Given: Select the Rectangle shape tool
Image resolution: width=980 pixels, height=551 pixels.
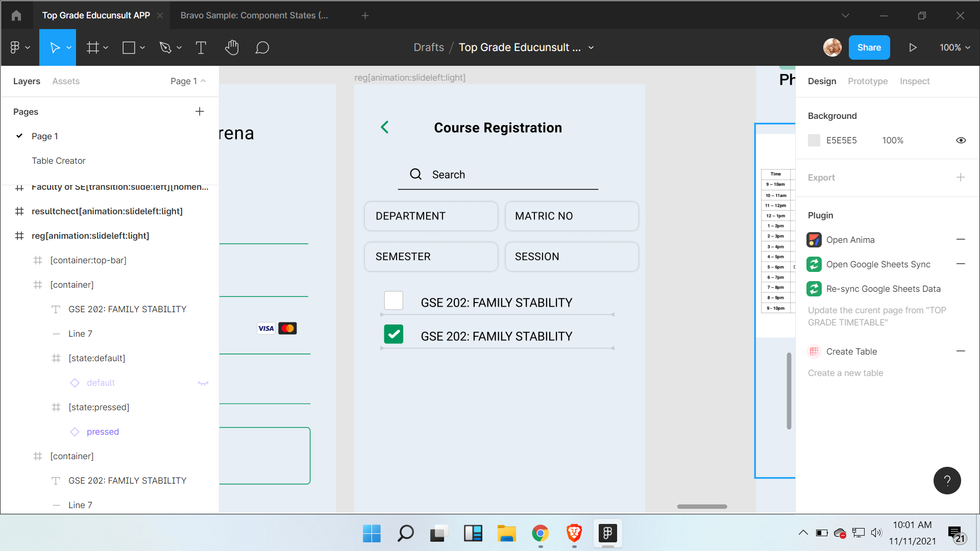Looking at the screenshot, I should (129, 47).
